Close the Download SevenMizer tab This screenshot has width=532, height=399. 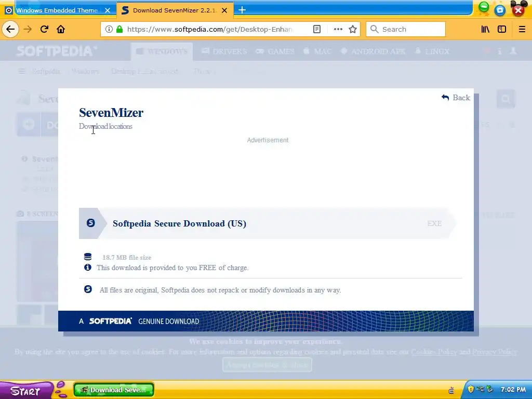tap(224, 10)
